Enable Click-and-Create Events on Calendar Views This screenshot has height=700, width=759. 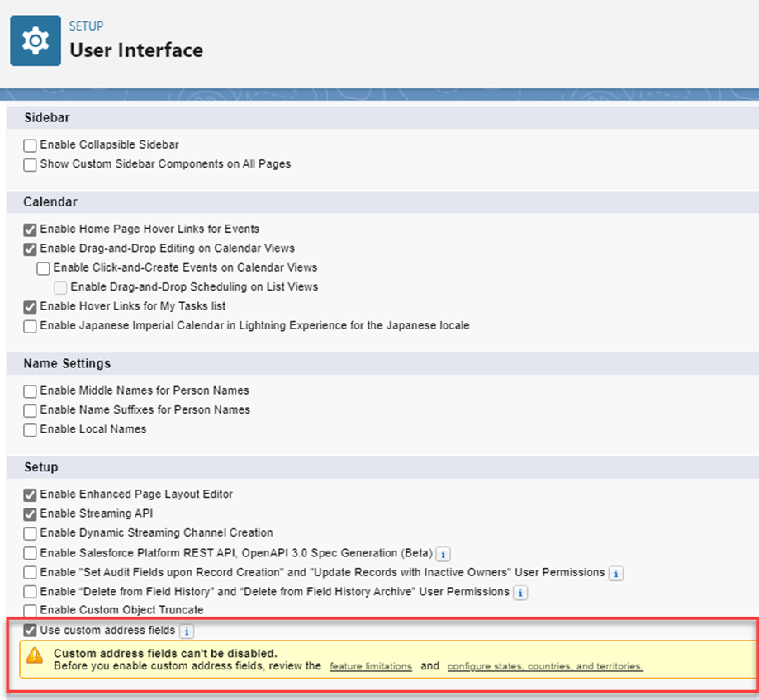click(x=44, y=268)
